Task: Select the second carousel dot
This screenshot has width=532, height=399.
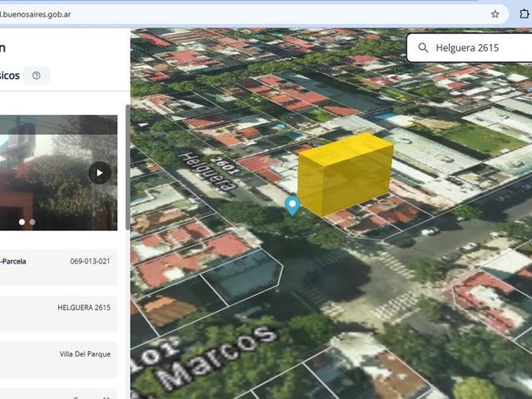Action: [32, 222]
